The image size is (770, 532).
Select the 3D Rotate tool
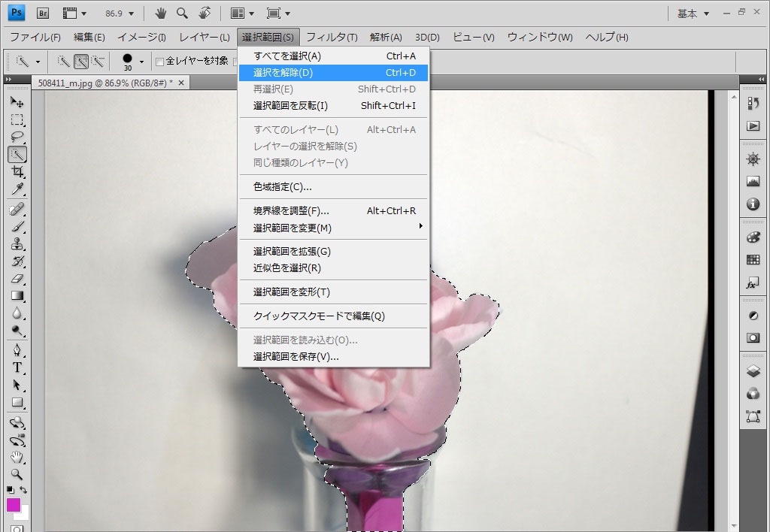17,422
